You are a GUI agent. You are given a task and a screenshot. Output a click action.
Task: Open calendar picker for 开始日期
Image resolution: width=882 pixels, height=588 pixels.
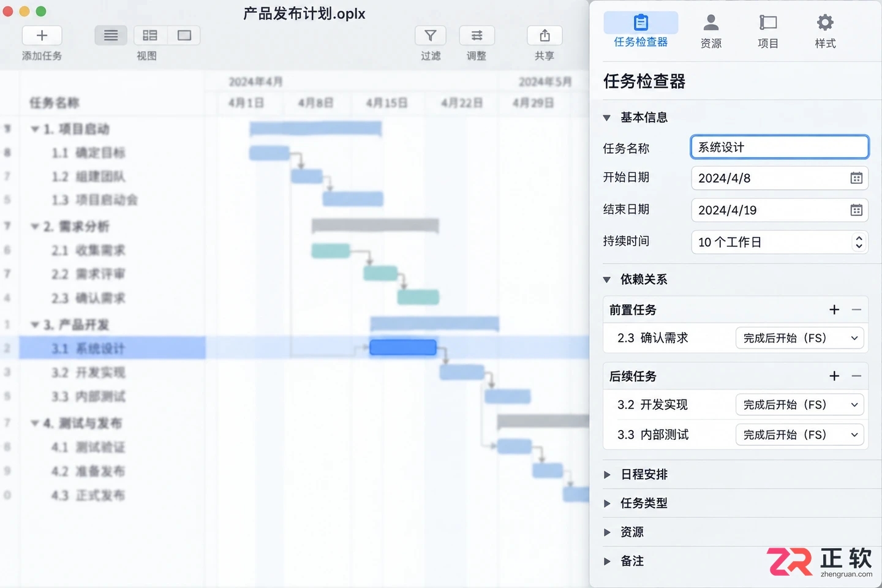coord(856,178)
